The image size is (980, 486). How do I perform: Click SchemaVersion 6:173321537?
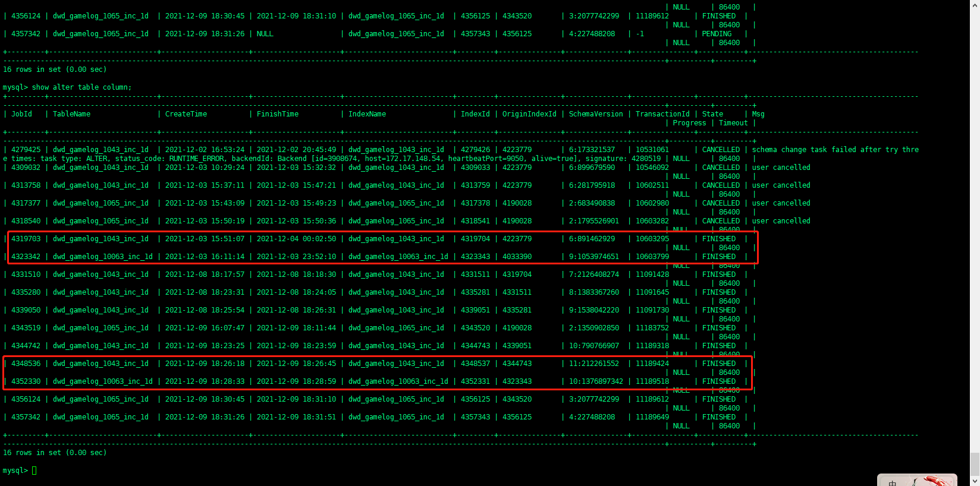(x=592, y=150)
